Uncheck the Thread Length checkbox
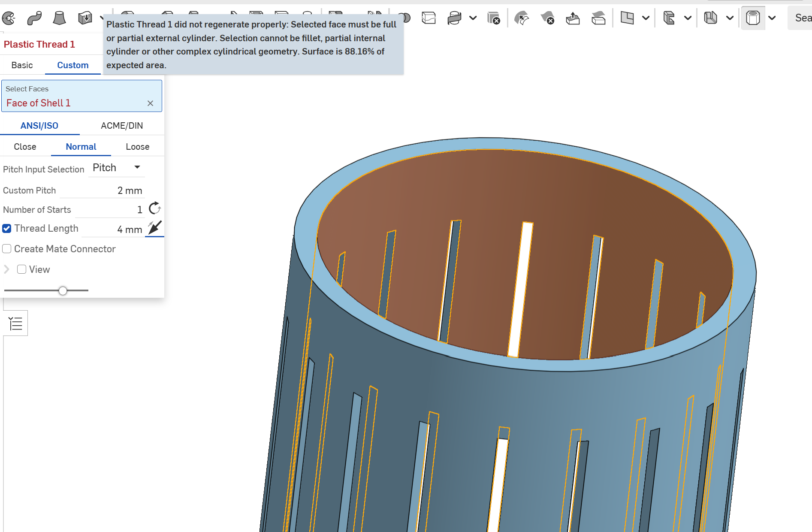The height and width of the screenshot is (532, 812). tap(7, 229)
